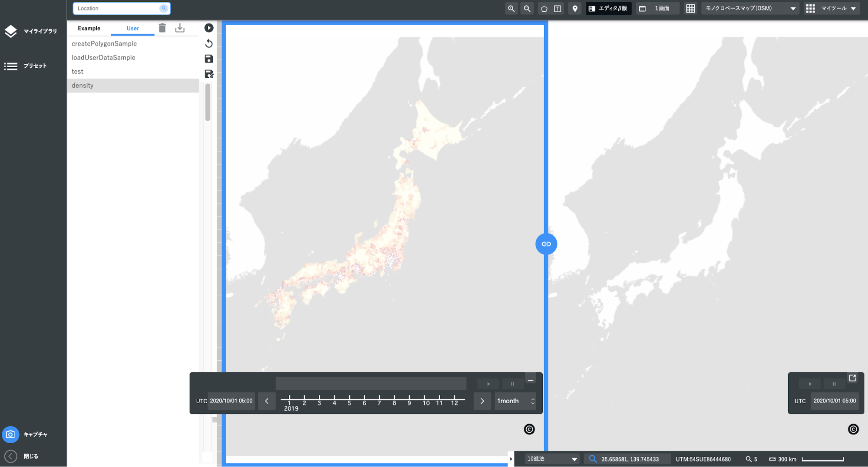Click the close back-arrow icon
868x467 pixels.
pos(10,456)
